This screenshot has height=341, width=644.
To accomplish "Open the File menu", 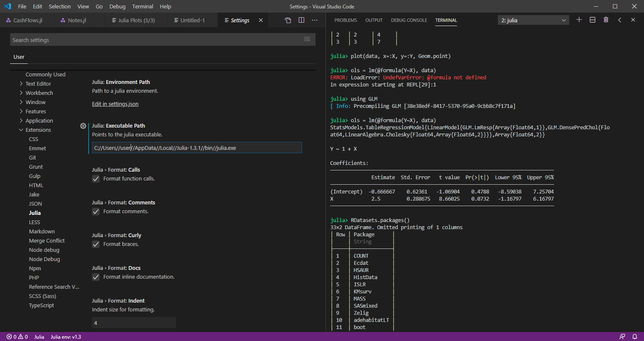I will [x=22, y=6].
